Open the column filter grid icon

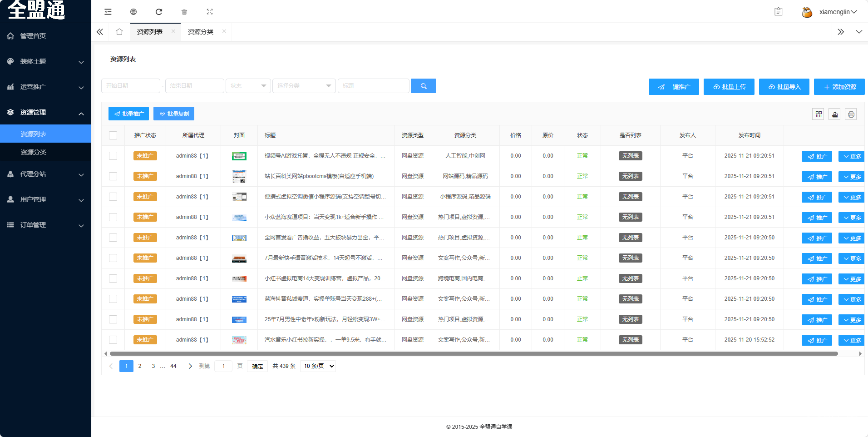(818, 114)
